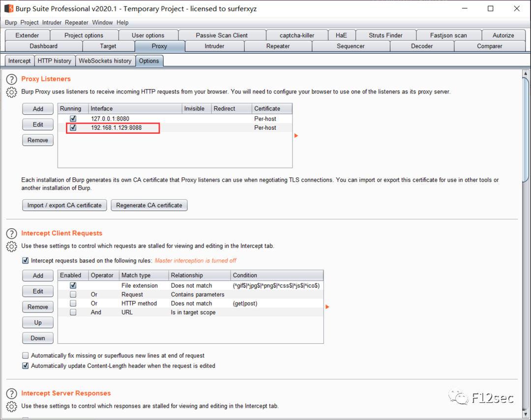Click scrollbar up arrow at top

pos(526,73)
